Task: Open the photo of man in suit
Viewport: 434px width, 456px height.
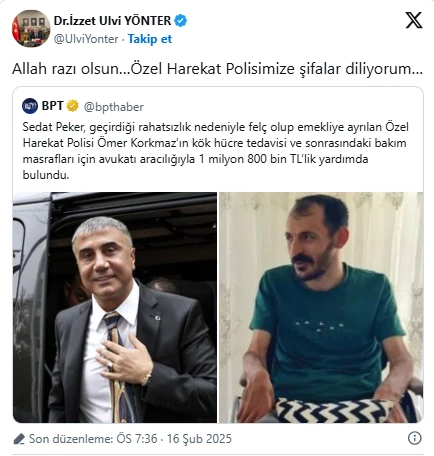Action: pos(115,307)
